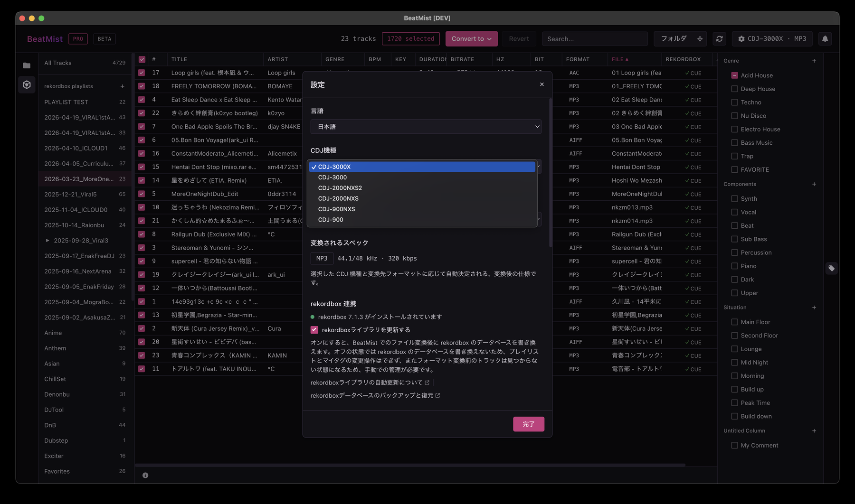Open the PLAYLIST TEST playlist
Viewport: 855px width, 504px height.
pyautogui.click(x=85, y=102)
